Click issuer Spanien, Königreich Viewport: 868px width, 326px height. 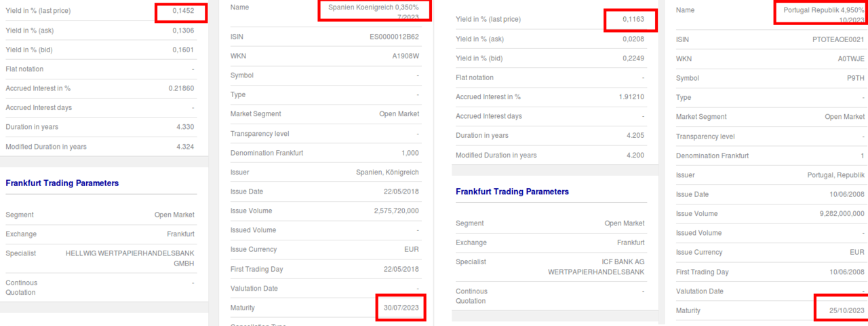(387, 172)
